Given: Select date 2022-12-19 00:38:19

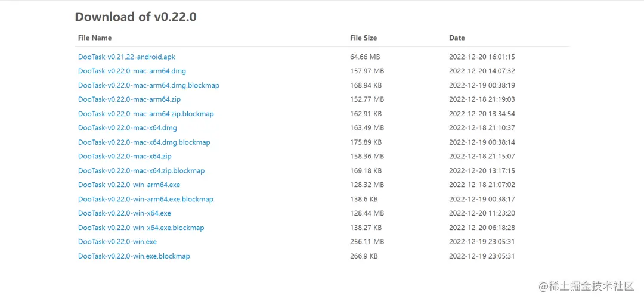Looking at the screenshot, I should pos(482,85).
